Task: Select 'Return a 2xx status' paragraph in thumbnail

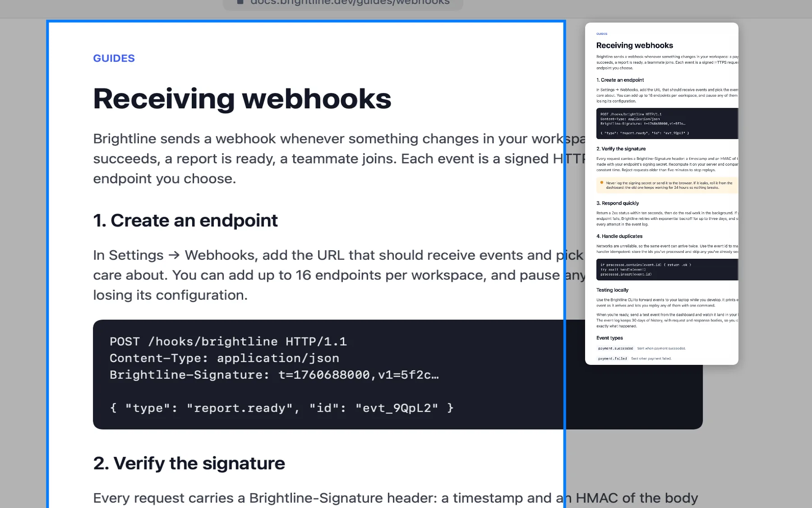Action: [667, 219]
